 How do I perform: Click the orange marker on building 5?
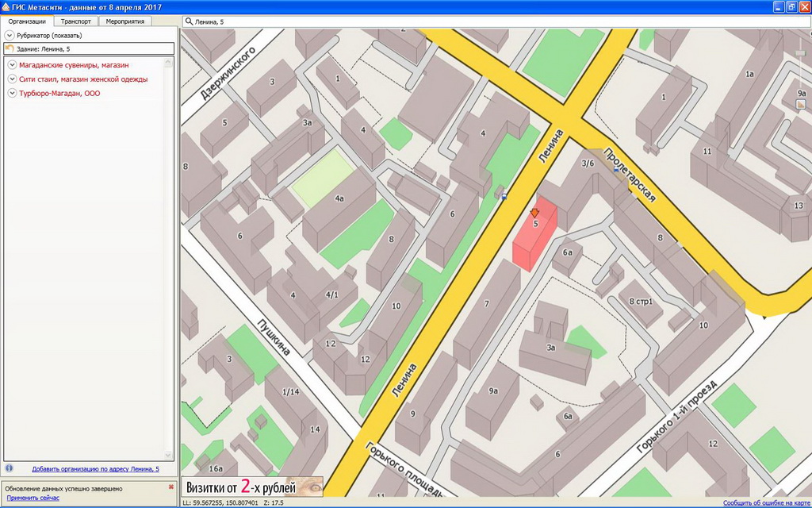tap(534, 213)
